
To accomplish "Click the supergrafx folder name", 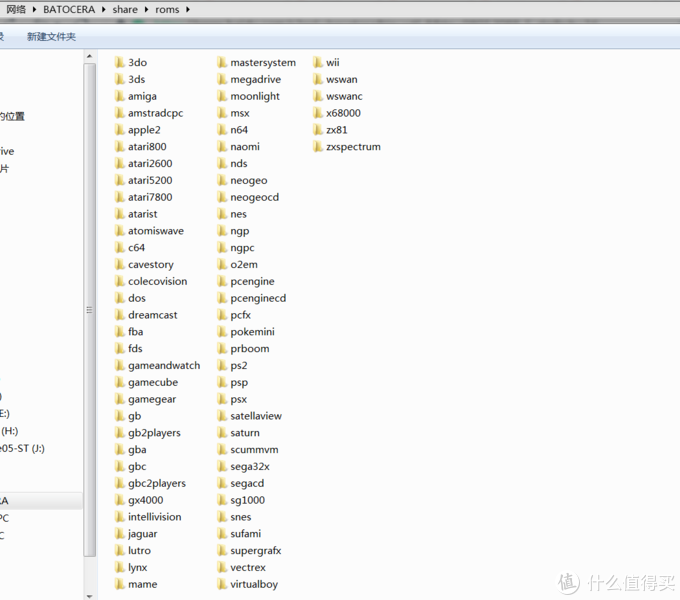I will (256, 551).
